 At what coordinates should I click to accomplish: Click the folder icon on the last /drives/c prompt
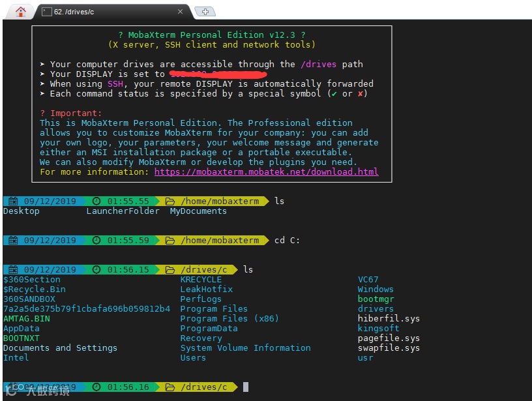pos(170,387)
